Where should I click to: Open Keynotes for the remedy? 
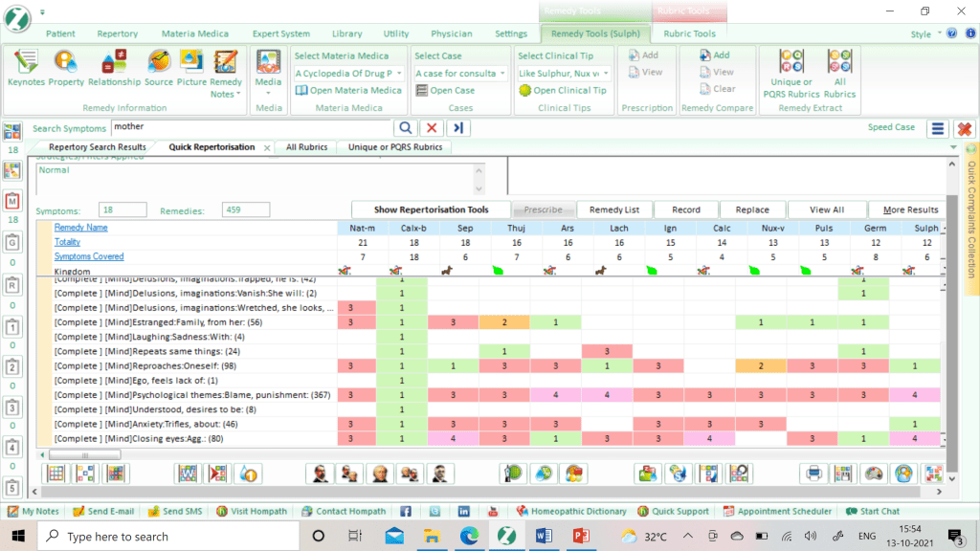pos(26,67)
